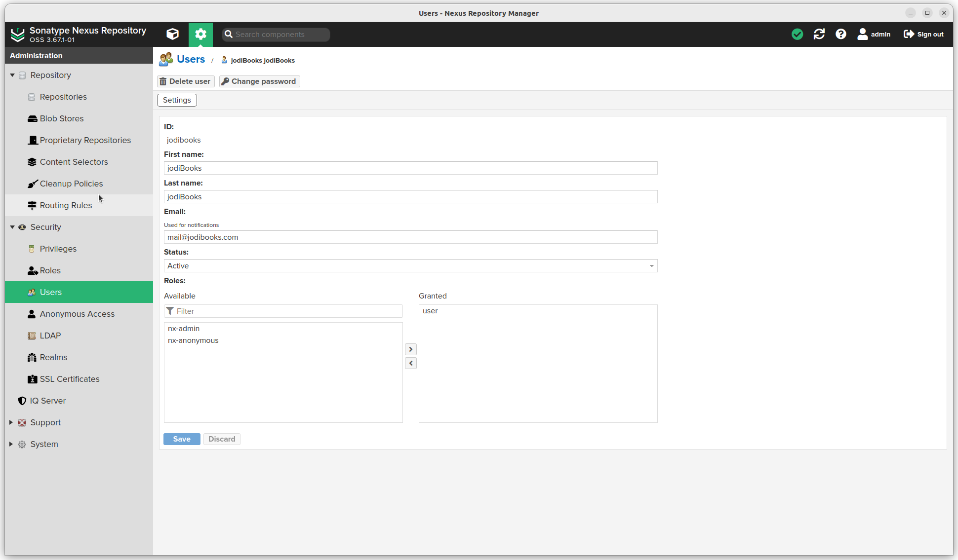
Task: Click the Privileges medal icon
Action: tap(32, 249)
